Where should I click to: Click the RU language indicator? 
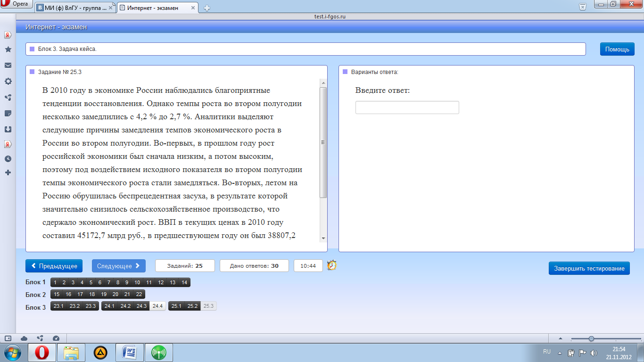(547, 352)
